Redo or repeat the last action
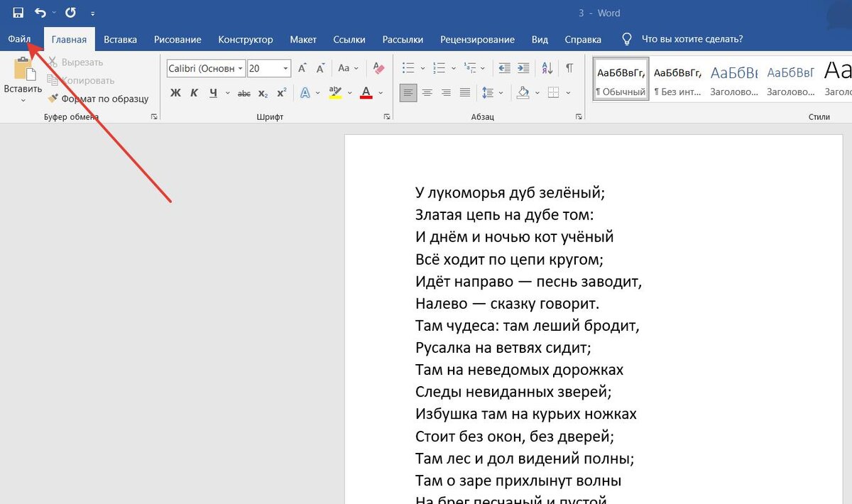Screen dimensions: 852x504 (70, 13)
